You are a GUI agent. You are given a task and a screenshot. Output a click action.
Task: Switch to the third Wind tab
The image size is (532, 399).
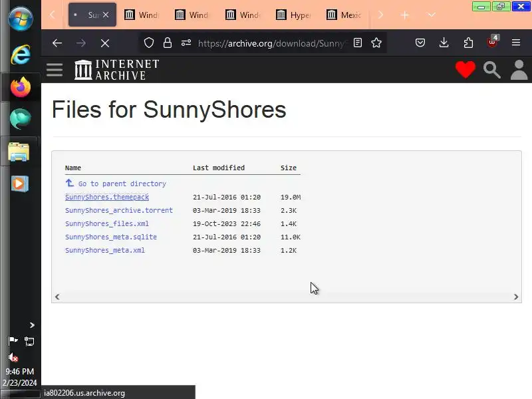pyautogui.click(x=243, y=15)
